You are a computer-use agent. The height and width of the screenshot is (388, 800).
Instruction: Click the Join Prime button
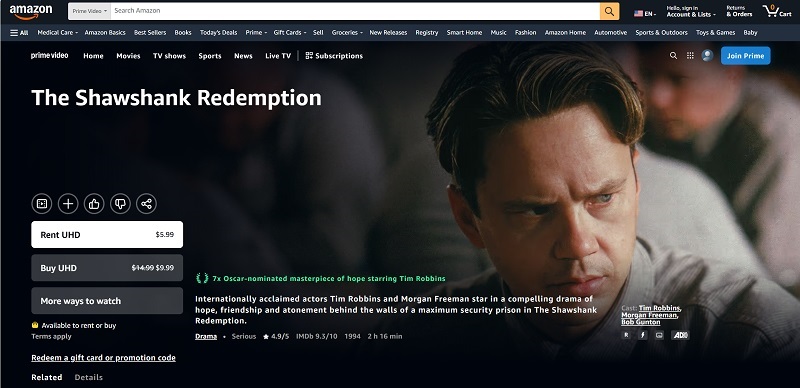(x=745, y=56)
